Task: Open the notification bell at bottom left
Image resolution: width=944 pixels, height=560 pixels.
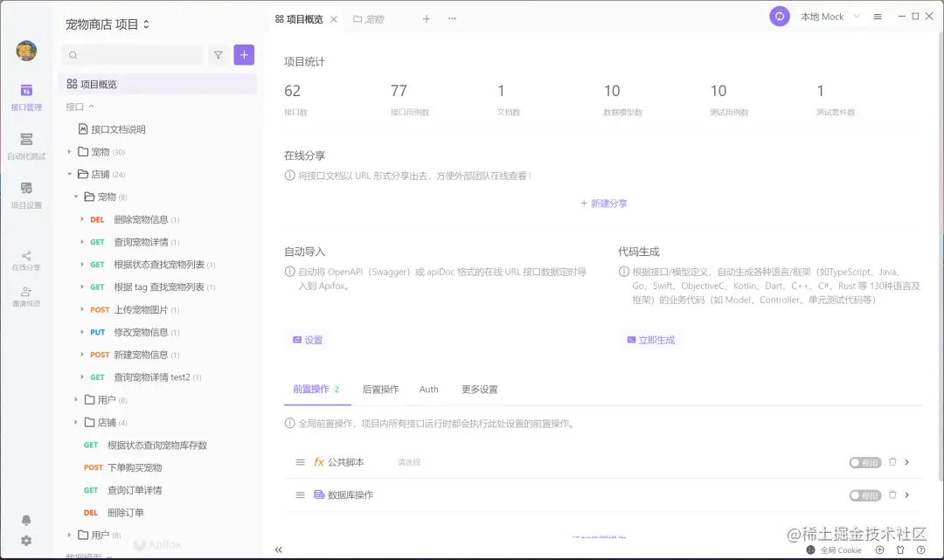Action: tap(25, 518)
